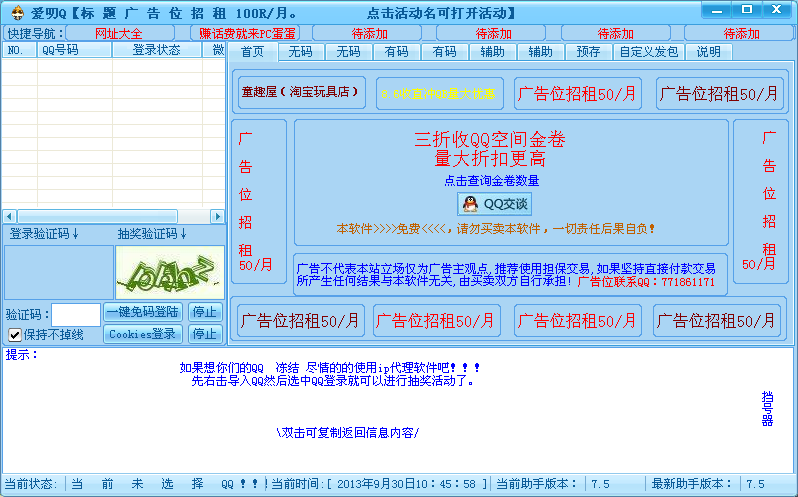The height and width of the screenshot is (497, 798).
Task: Click the NO. column header
Action: [x=20, y=50]
